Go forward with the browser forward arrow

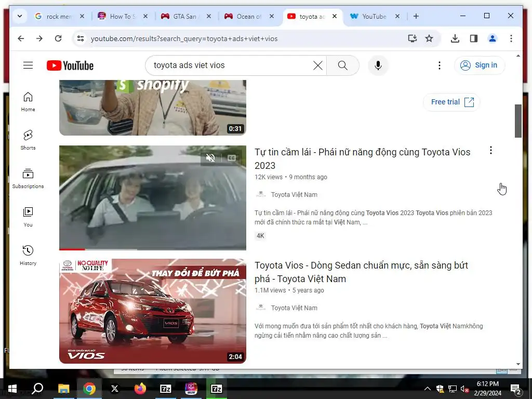pyautogui.click(x=39, y=38)
